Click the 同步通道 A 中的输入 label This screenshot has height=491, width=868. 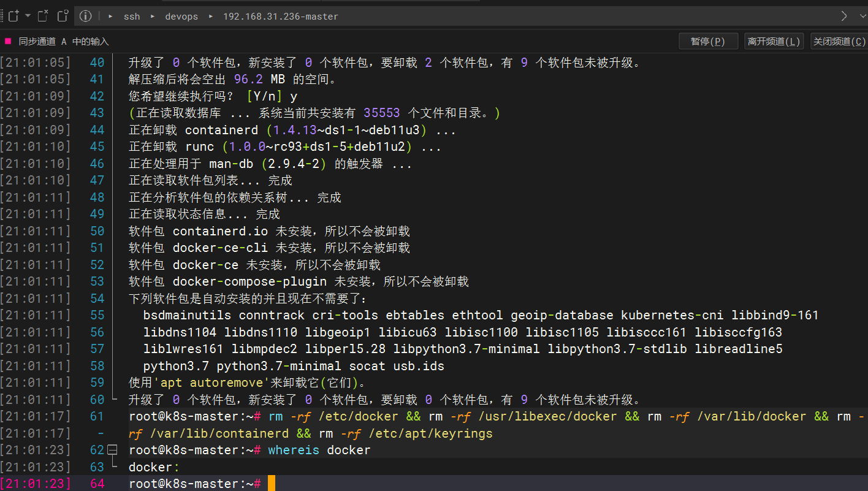tap(64, 41)
